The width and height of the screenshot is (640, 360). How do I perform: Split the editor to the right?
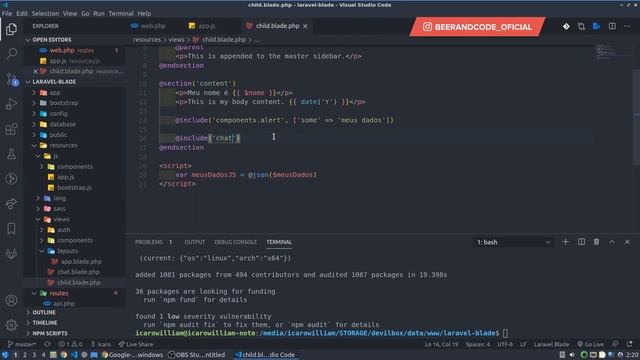(x=612, y=26)
